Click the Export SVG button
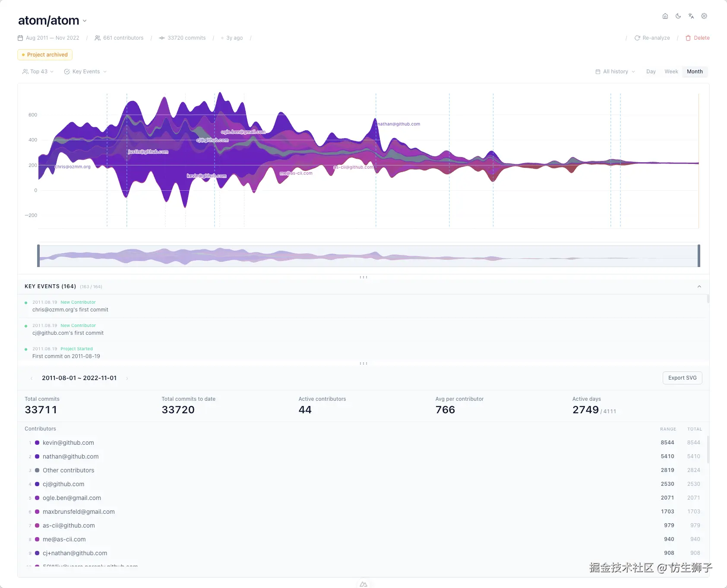Image resolution: width=727 pixels, height=588 pixels. click(x=683, y=378)
